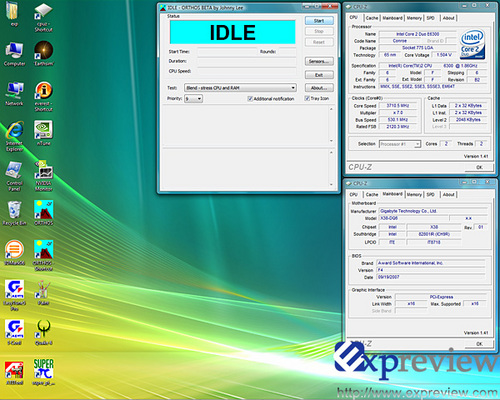Launch the S-Cool Gigabyte shortcut

(x=14, y=333)
